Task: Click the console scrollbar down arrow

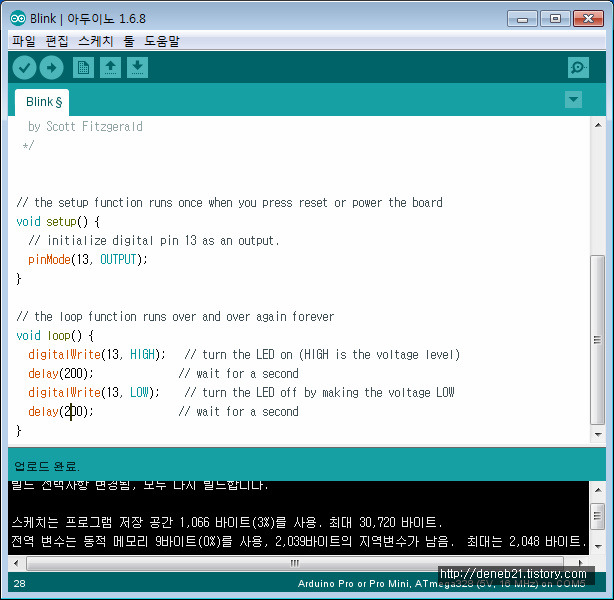Action: [x=598, y=546]
